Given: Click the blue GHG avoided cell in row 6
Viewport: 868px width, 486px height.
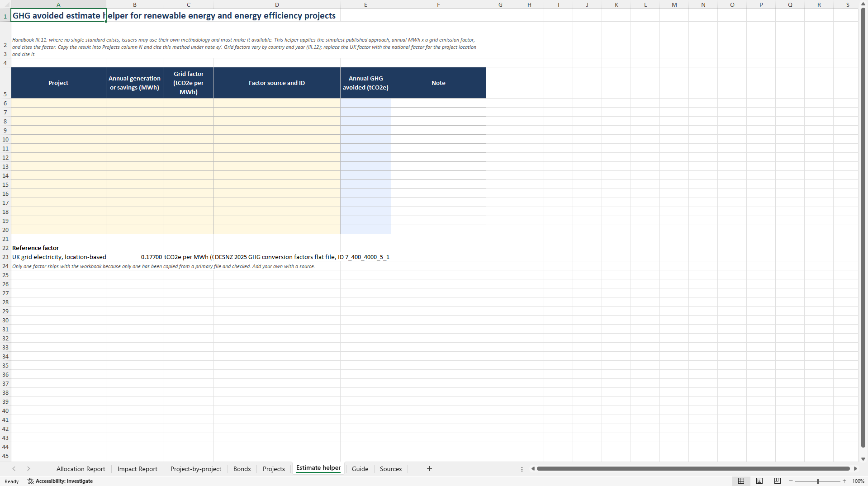Looking at the screenshot, I should pos(365,103).
